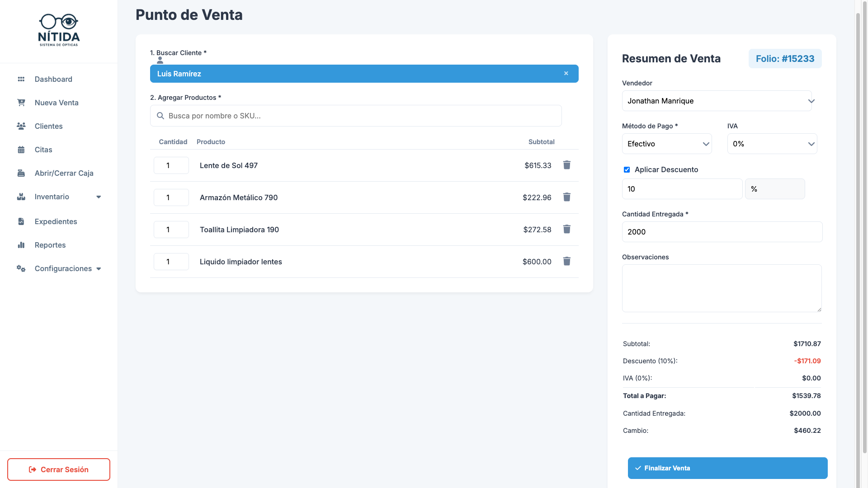Uncheck the Aplicar Descuento checkbox

627,170
